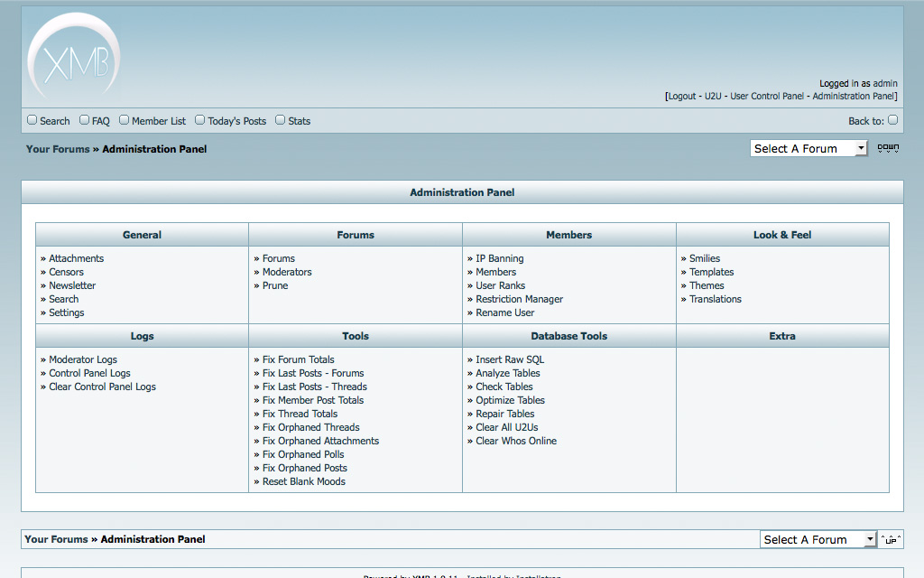Click the icon beside Stats
The image size is (924, 578).
click(281, 120)
